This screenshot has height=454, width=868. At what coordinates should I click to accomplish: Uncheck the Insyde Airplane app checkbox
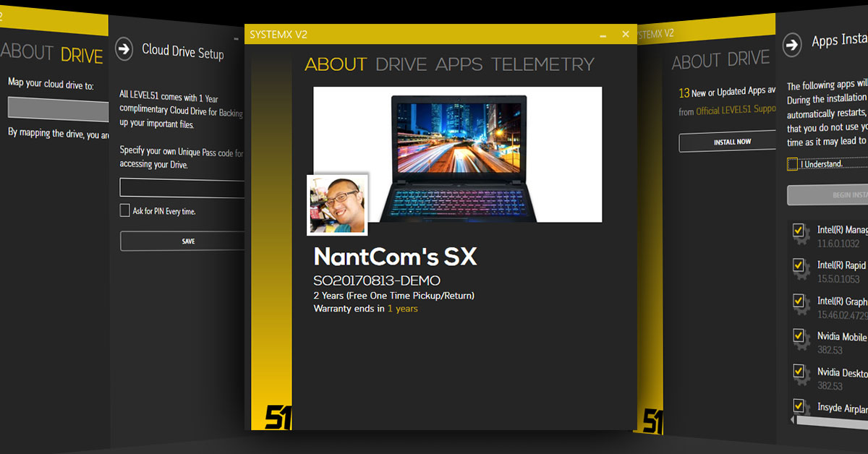coord(799,406)
